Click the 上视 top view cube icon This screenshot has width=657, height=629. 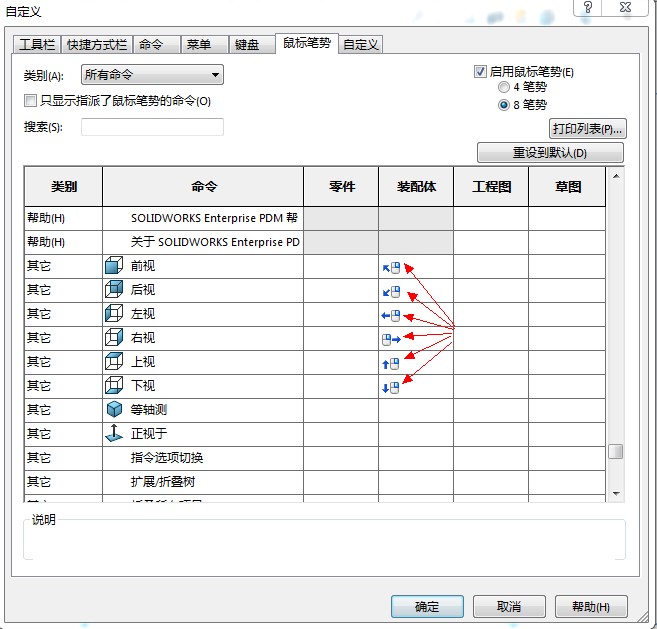click(x=114, y=361)
